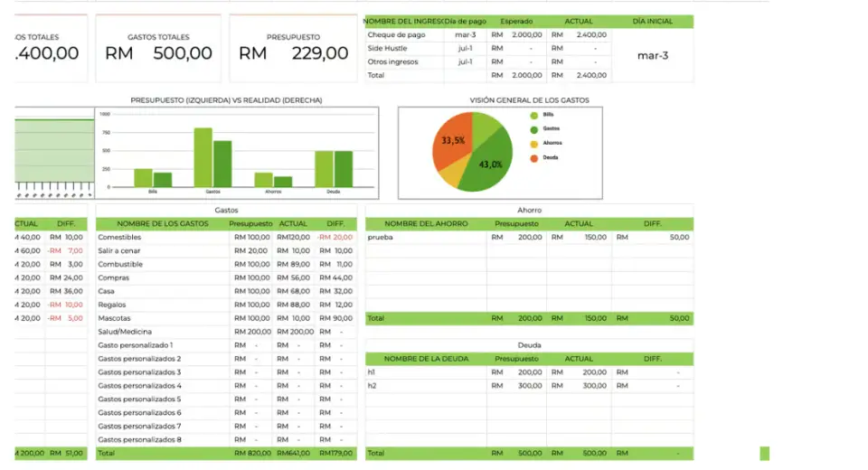Select the Comestibles expense name cell
The image size is (868, 470).
160,237
